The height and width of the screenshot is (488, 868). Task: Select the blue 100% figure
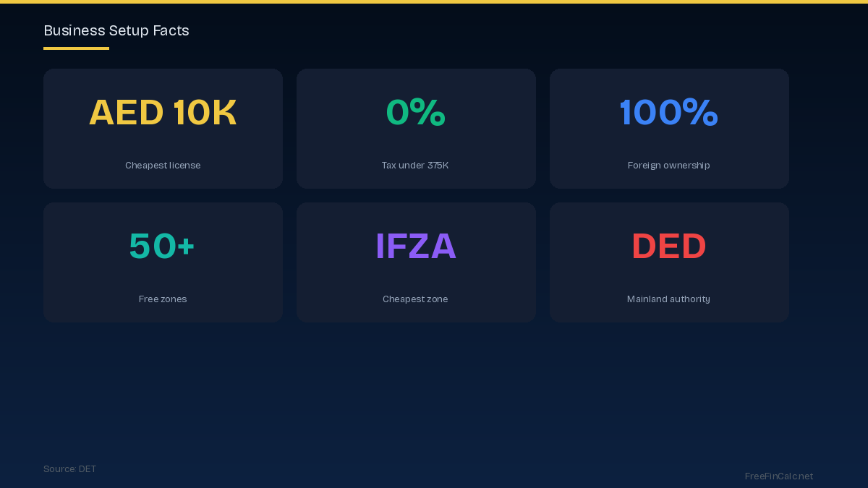point(668,113)
